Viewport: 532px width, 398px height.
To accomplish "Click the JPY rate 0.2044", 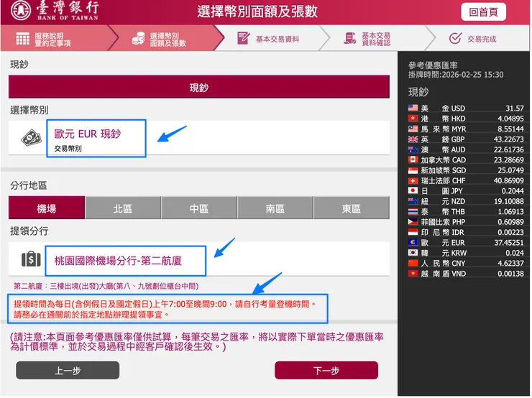I will tap(513, 191).
